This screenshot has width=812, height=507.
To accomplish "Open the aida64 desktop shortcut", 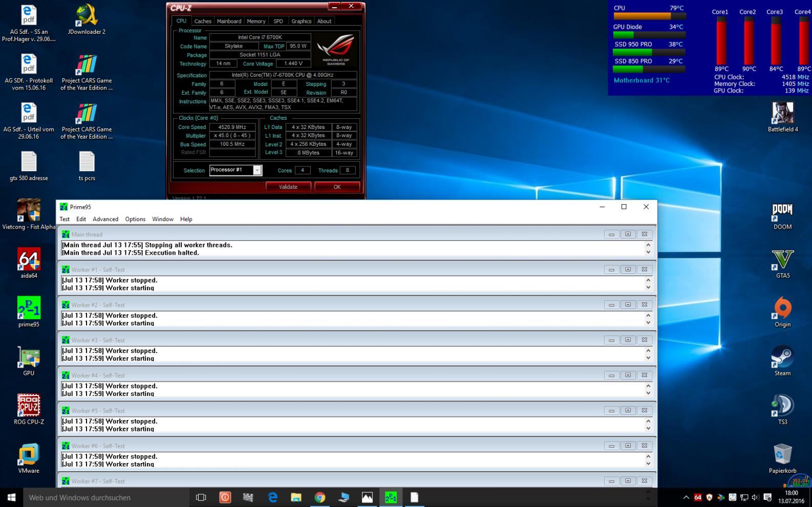I will [x=29, y=263].
